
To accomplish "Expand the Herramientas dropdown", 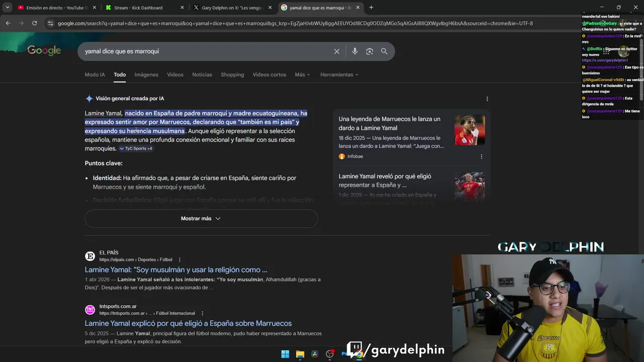I will [x=339, y=74].
